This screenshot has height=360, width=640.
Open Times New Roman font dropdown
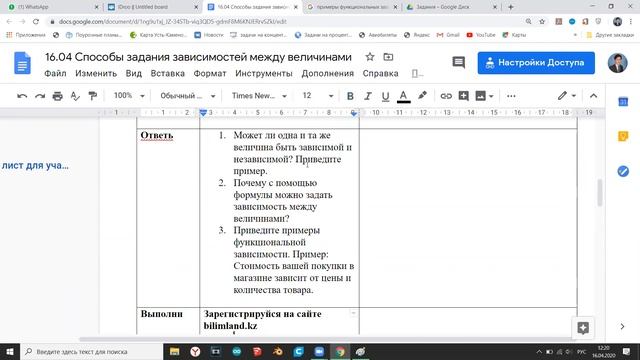pyautogui.click(x=259, y=96)
